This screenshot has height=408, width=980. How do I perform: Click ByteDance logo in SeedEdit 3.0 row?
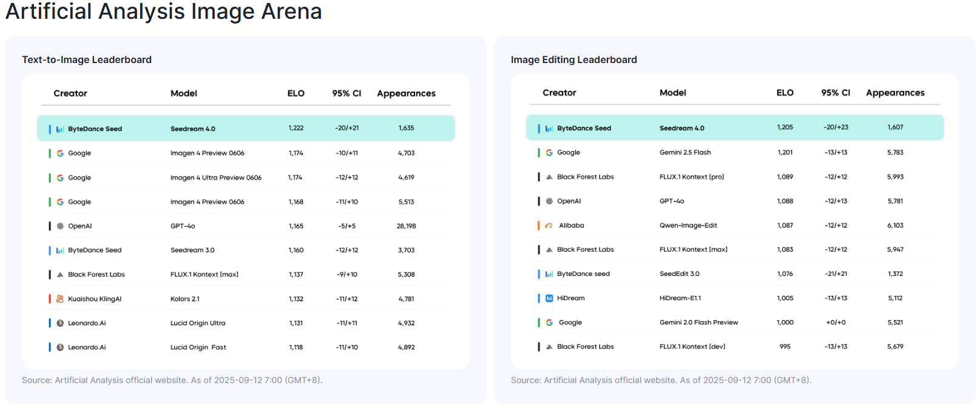(x=549, y=274)
